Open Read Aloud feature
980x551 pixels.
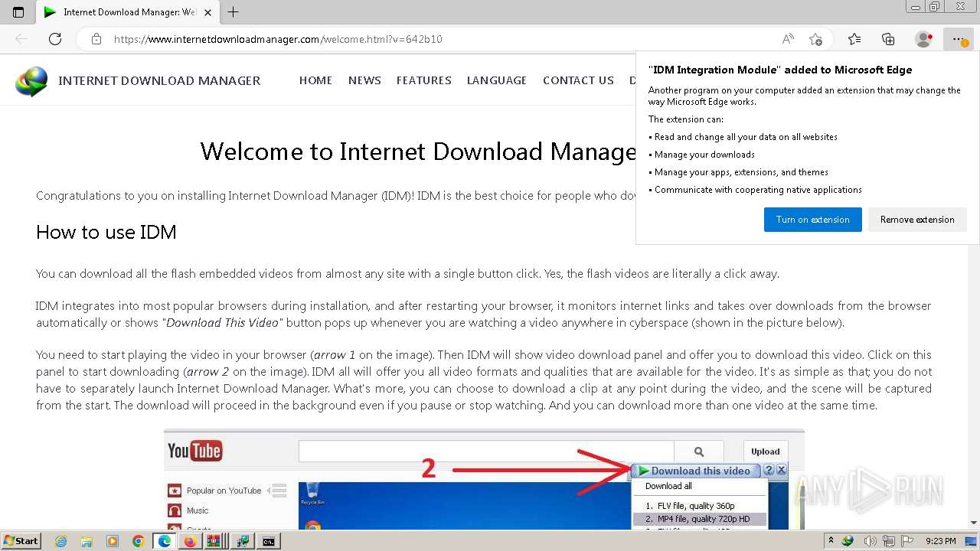point(788,39)
